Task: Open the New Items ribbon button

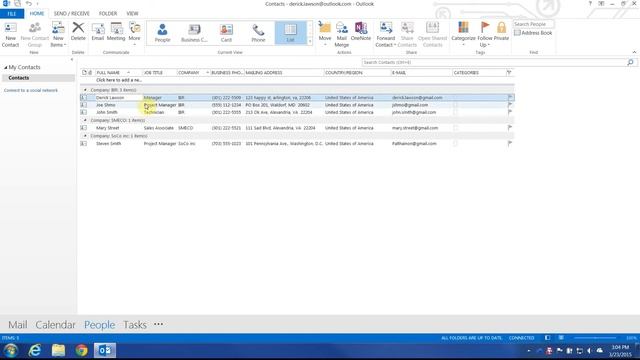Action: (58, 35)
